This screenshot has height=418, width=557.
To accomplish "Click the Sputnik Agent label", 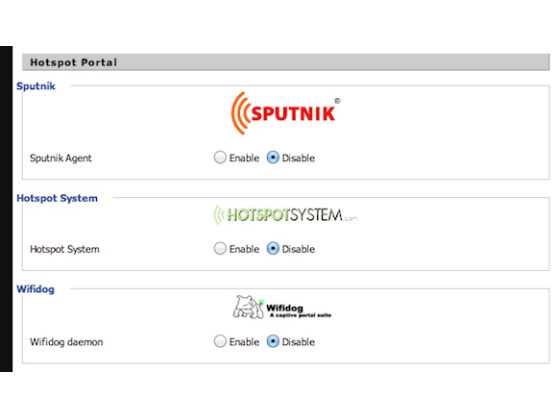I will point(61,158).
